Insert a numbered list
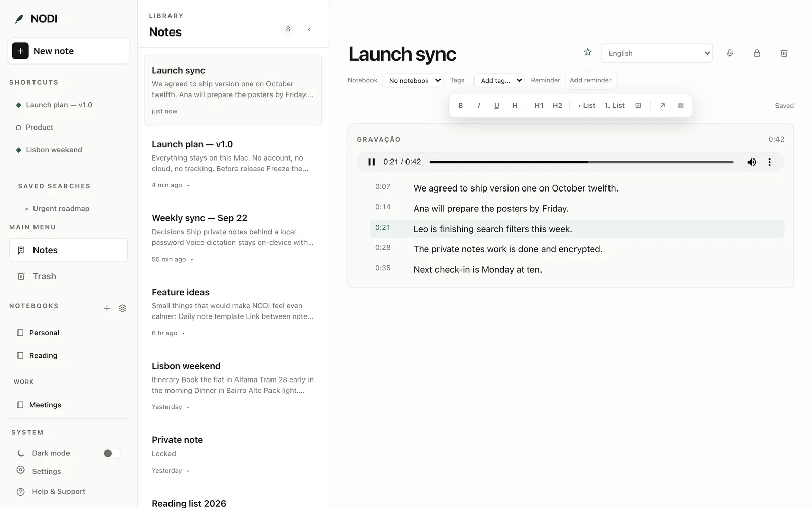Screen dimensions: 812x508 [615, 106]
